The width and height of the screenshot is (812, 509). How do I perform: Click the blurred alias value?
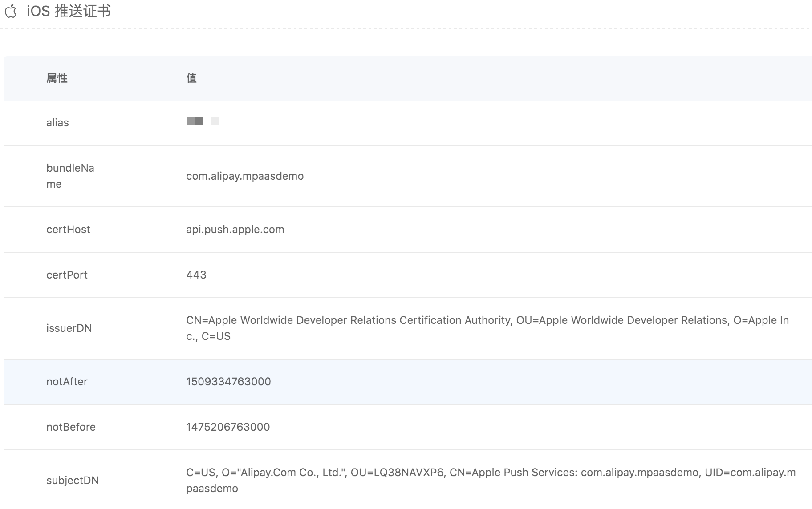[x=203, y=121]
